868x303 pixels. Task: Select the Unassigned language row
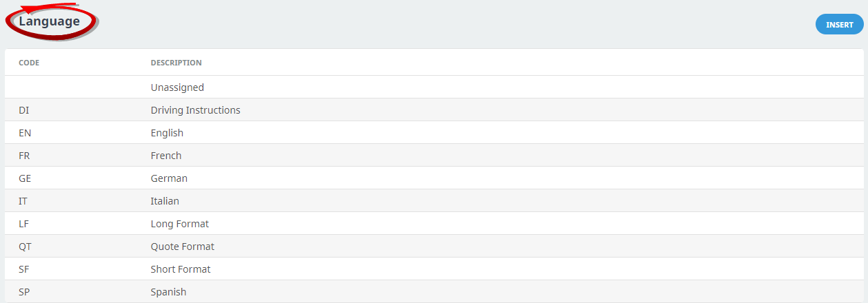[177, 87]
